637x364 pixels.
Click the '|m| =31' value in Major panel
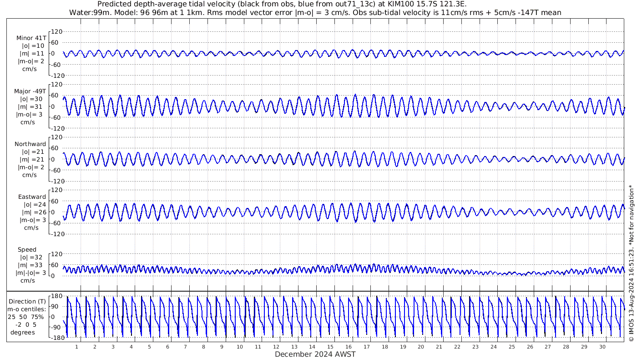pyautogui.click(x=31, y=107)
